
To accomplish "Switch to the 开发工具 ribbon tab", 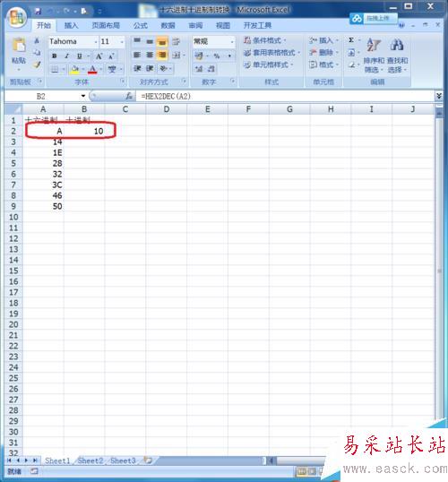I will (257, 25).
